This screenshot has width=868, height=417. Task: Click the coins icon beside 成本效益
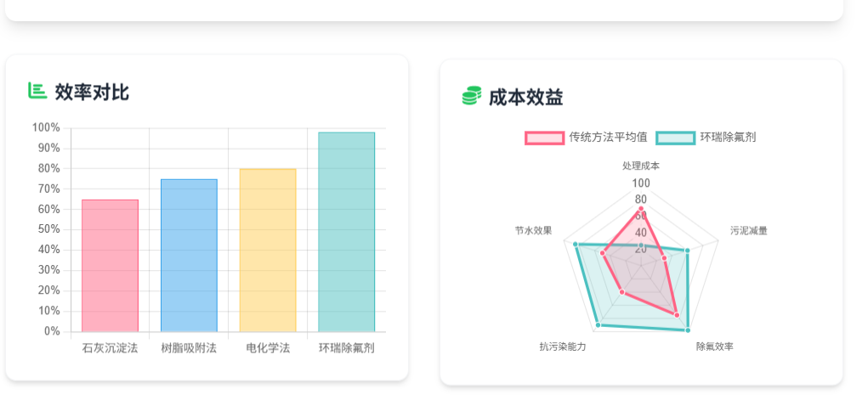[x=471, y=97]
